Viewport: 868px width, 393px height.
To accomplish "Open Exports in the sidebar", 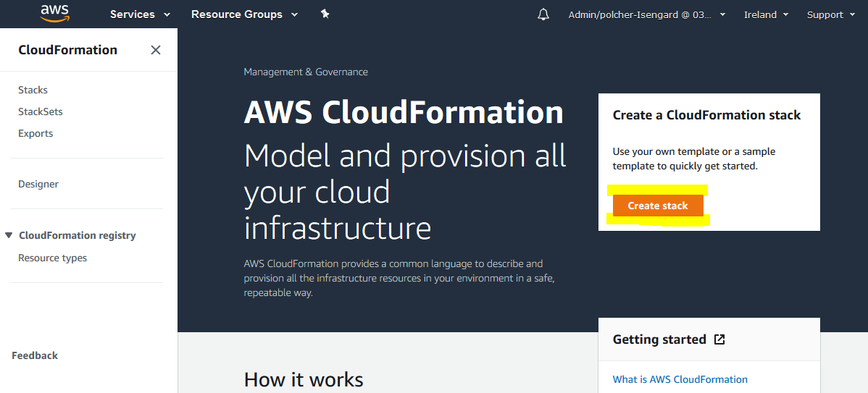I will pos(36,134).
